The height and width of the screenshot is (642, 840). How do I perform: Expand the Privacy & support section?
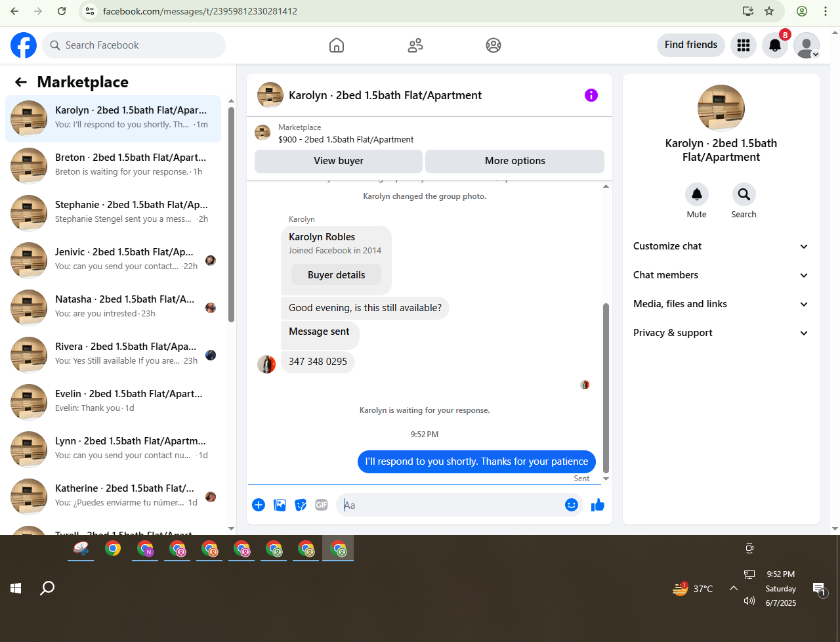click(721, 333)
